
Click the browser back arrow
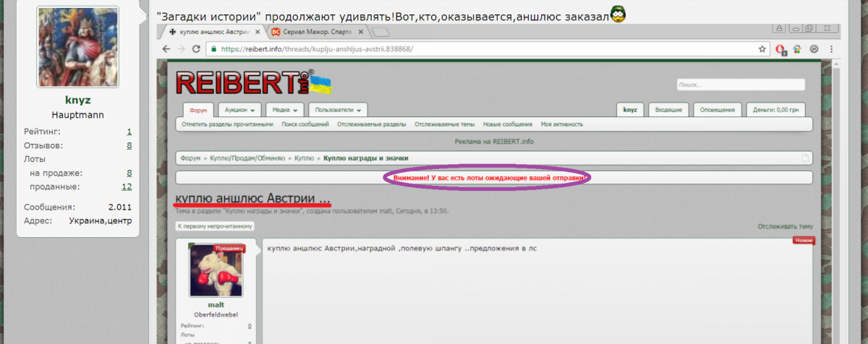pos(166,49)
